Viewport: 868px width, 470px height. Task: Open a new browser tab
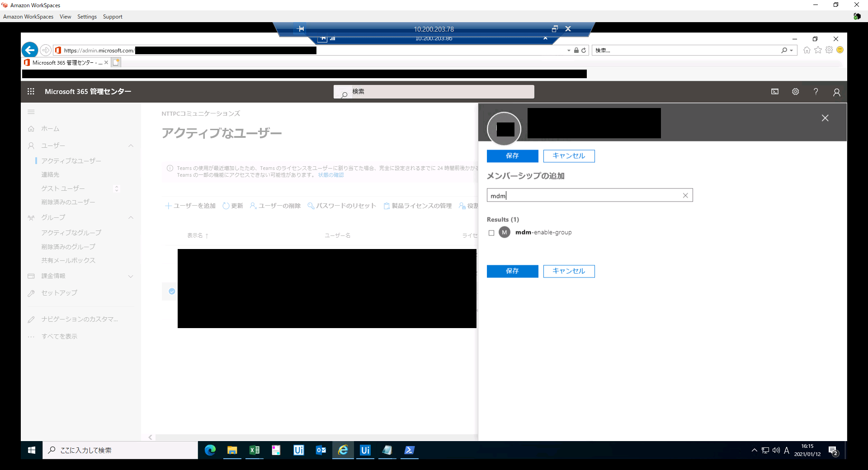point(116,63)
